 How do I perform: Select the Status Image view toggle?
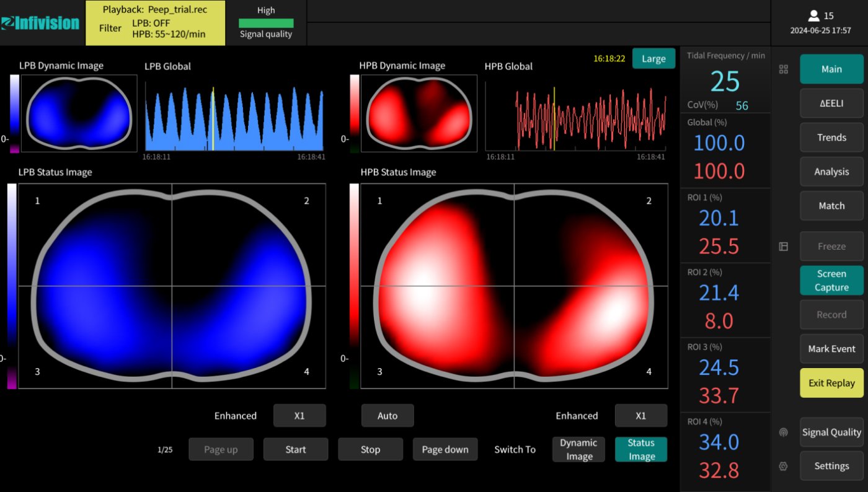click(x=640, y=449)
